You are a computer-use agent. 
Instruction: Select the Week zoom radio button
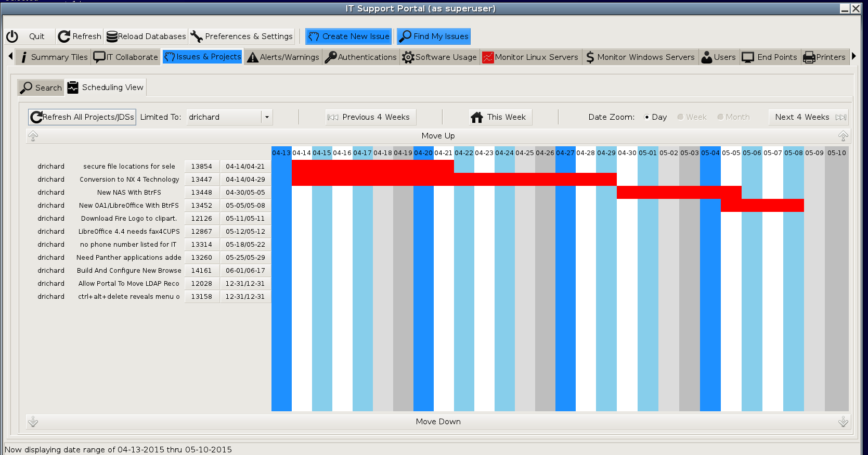pyautogui.click(x=680, y=117)
